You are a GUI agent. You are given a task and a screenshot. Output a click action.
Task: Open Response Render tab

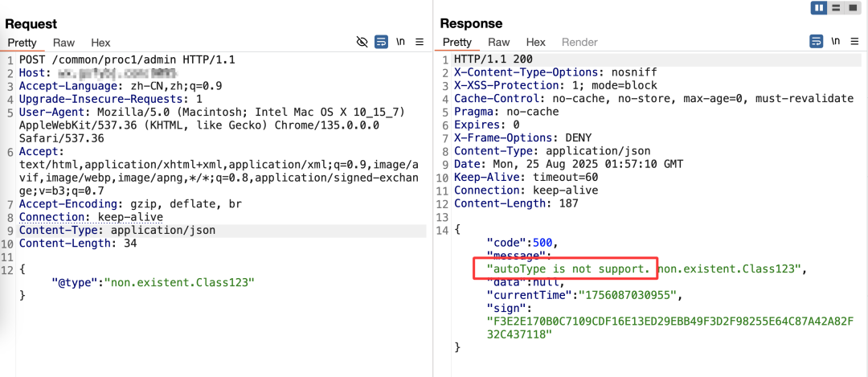point(579,42)
